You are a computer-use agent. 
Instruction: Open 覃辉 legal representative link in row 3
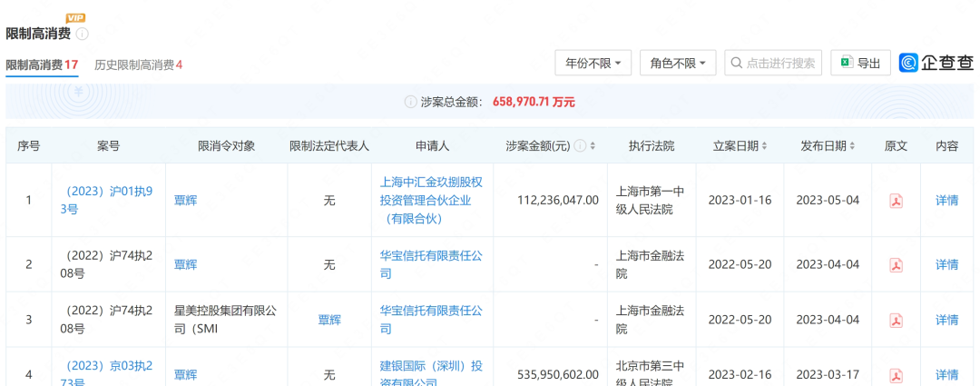(329, 320)
